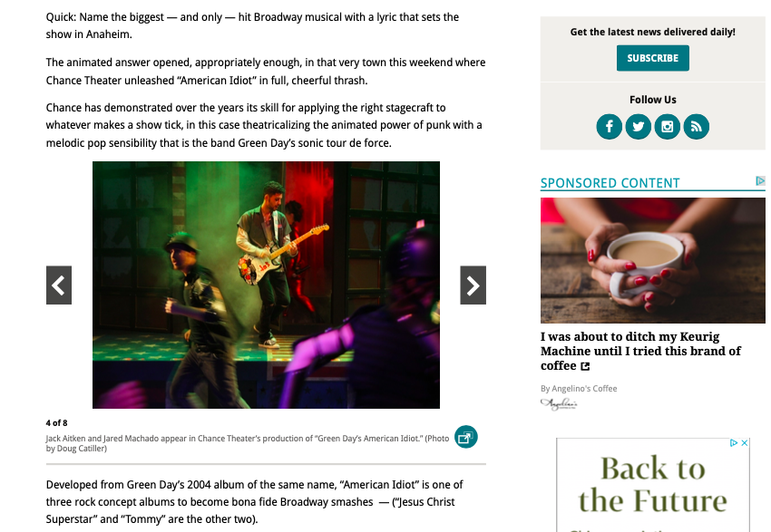Click the external link icon after coffee
Viewport: 771px width, 532px height.
tap(585, 366)
